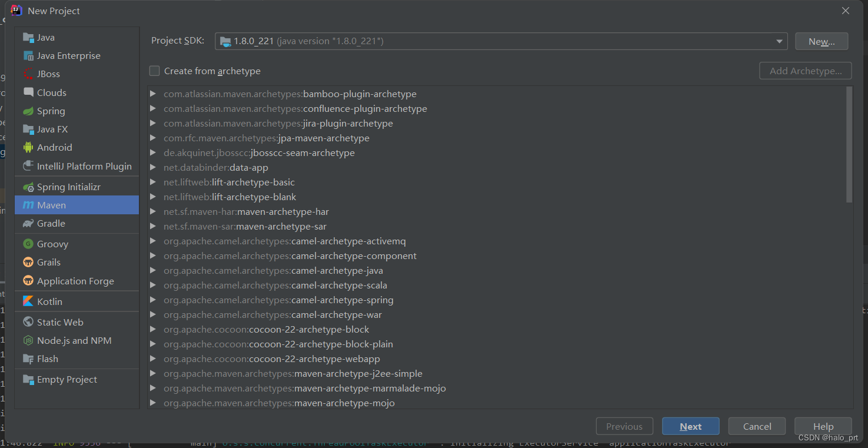Expand maven-archetype-har node
This screenshot has width=868, height=448.
(x=153, y=212)
